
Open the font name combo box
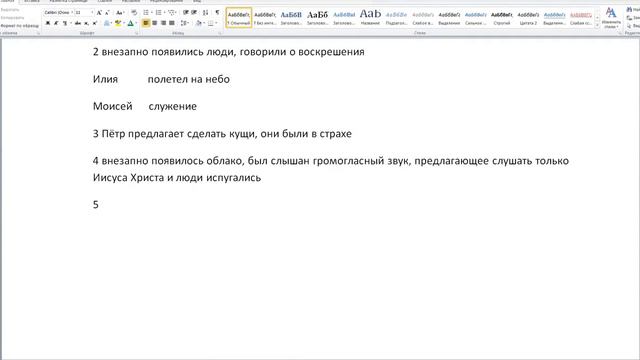(x=58, y=13)
